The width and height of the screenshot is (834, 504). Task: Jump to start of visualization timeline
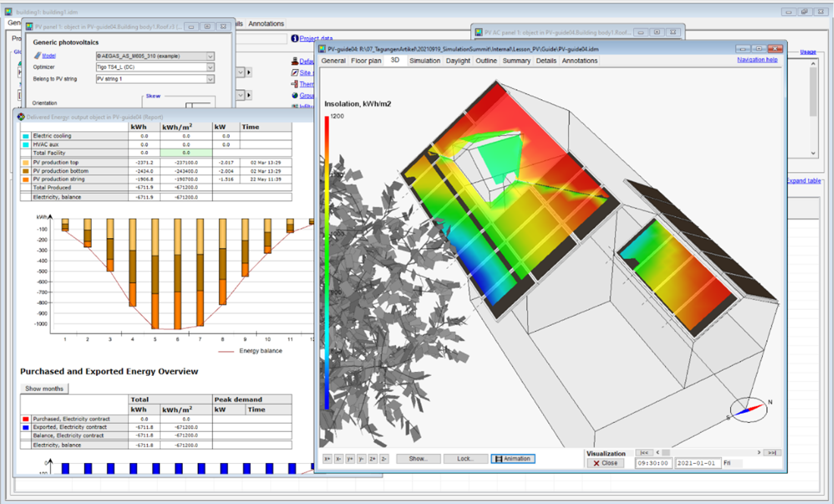click(x=643, y=452)
